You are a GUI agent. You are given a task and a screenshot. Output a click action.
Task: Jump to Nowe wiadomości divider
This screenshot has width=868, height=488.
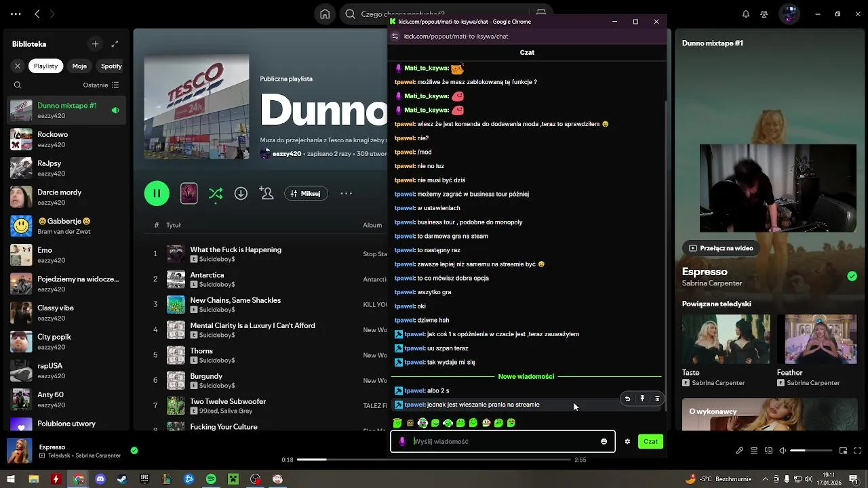click(x=526, y=376)
